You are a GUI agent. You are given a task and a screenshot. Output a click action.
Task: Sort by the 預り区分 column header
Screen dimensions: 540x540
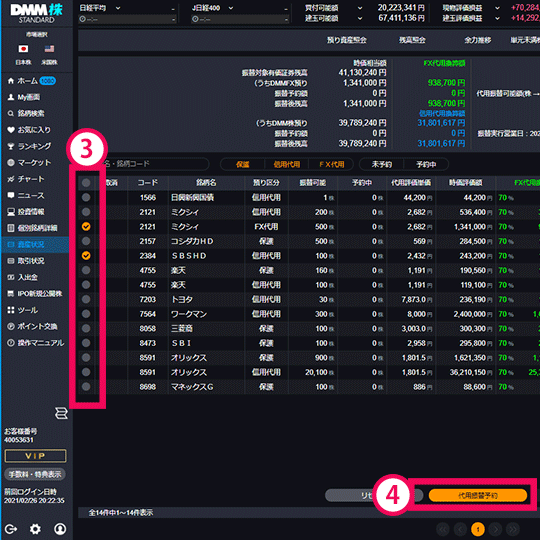266,183
